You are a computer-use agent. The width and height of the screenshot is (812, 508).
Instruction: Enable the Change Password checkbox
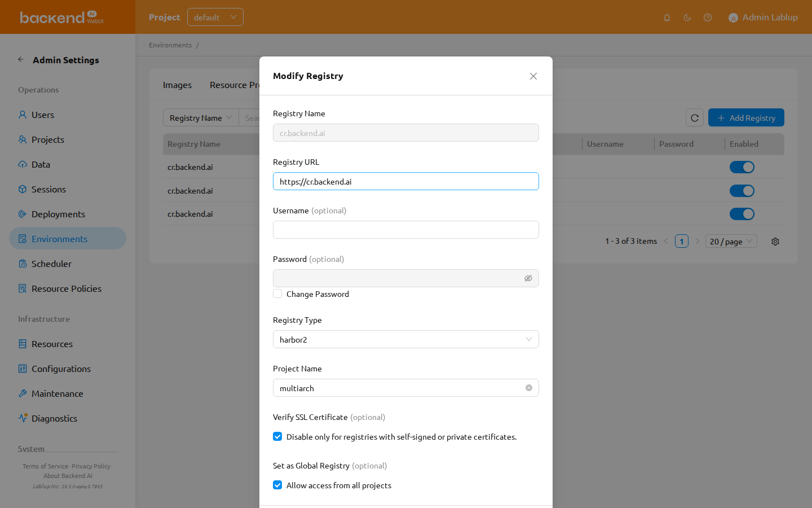pyautogui.click(x=277, y=294)
